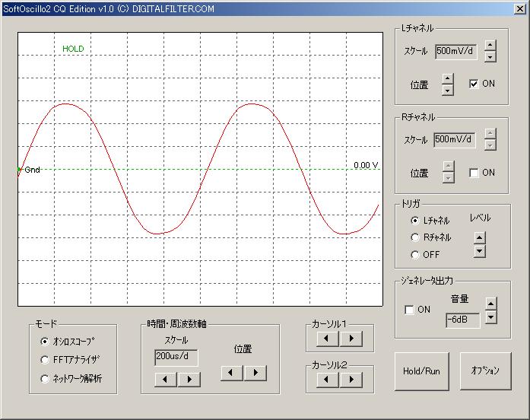The width and height of the screenshot is (530, 420).
Task: Increase time scale with right arrow
Action: pyautogui.click(x=189, y=380)
